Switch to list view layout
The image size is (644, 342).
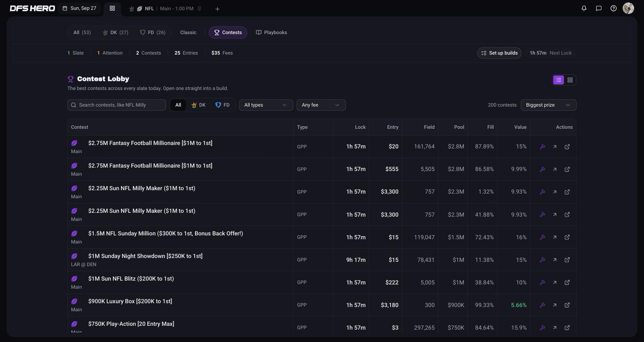[x=558, y=80]
